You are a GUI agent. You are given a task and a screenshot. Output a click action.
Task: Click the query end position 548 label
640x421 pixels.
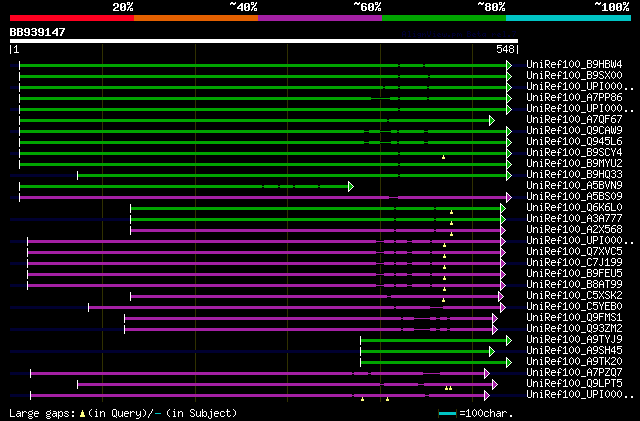pos(505,49)
